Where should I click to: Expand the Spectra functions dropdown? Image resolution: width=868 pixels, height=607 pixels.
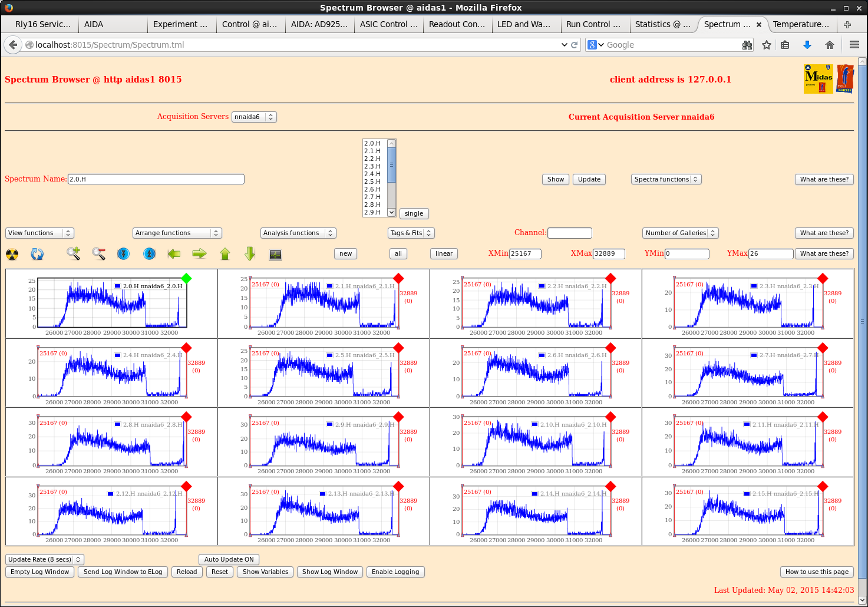(666, 179)
